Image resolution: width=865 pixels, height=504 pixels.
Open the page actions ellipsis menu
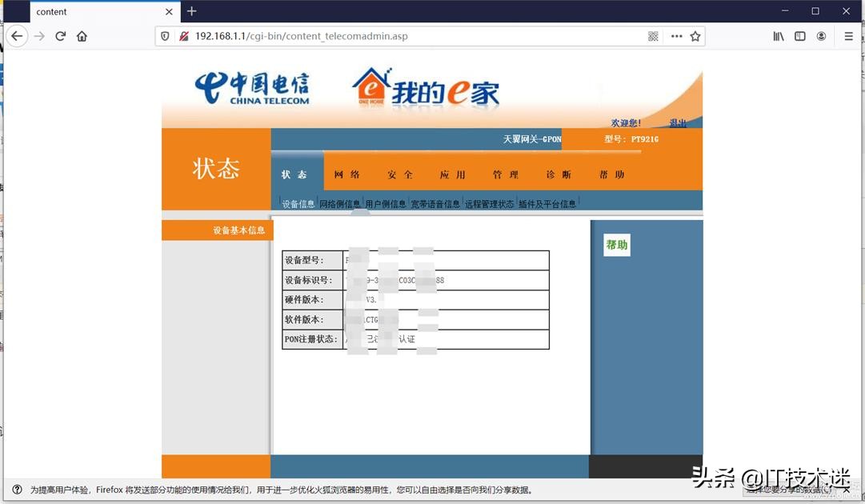pos(675,36)
